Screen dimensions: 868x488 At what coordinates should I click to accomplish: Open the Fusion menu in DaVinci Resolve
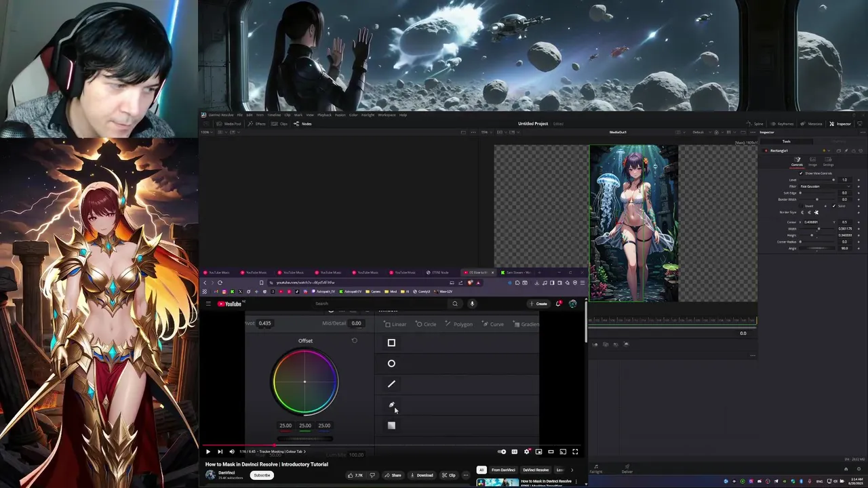pyautogui.click(x=340, y=115)
